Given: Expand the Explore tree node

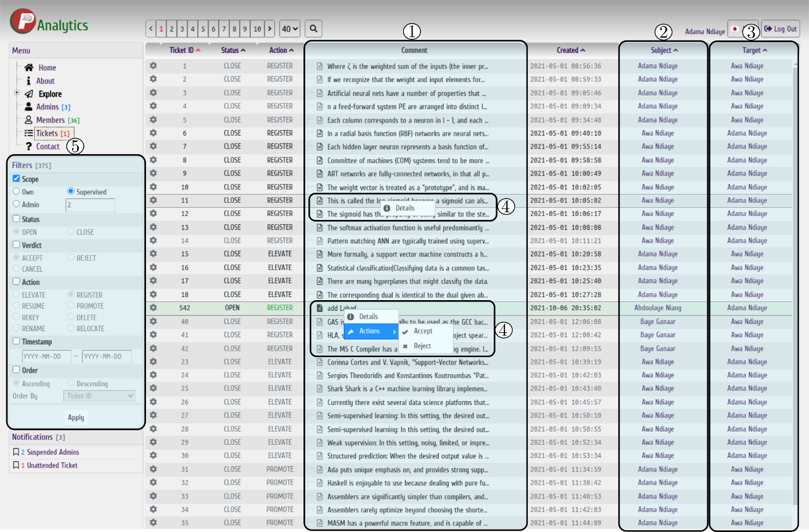Looking at the screenshot, I should [16, 94].
